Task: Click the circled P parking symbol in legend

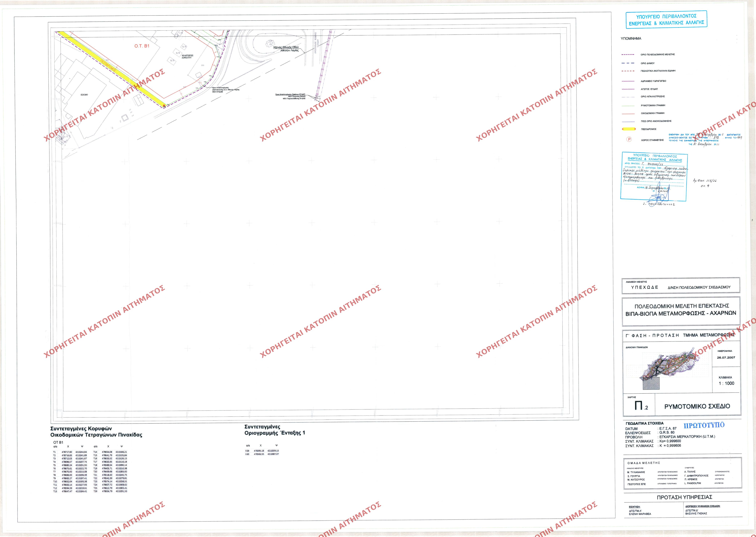Action: [629, 139]
